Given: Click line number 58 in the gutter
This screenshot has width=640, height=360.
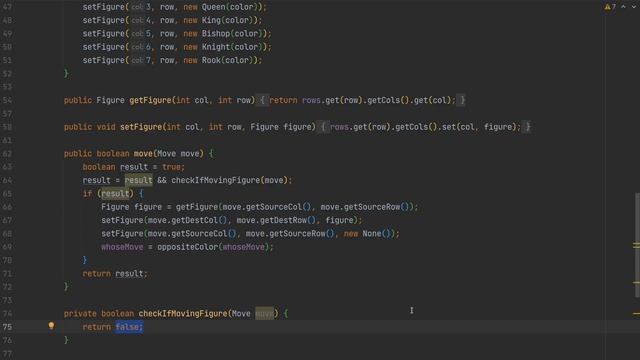Looking at the screenshot, I should coord(7,127).
